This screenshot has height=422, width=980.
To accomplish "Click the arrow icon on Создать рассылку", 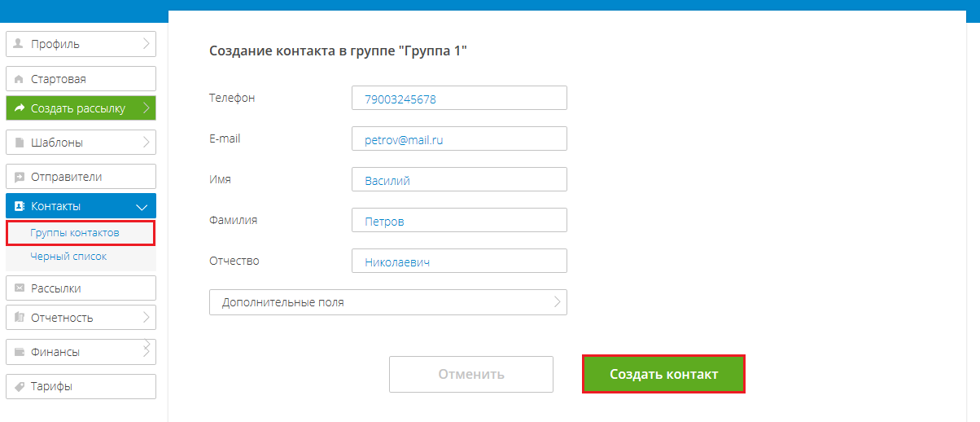I will tap(20, 108).
